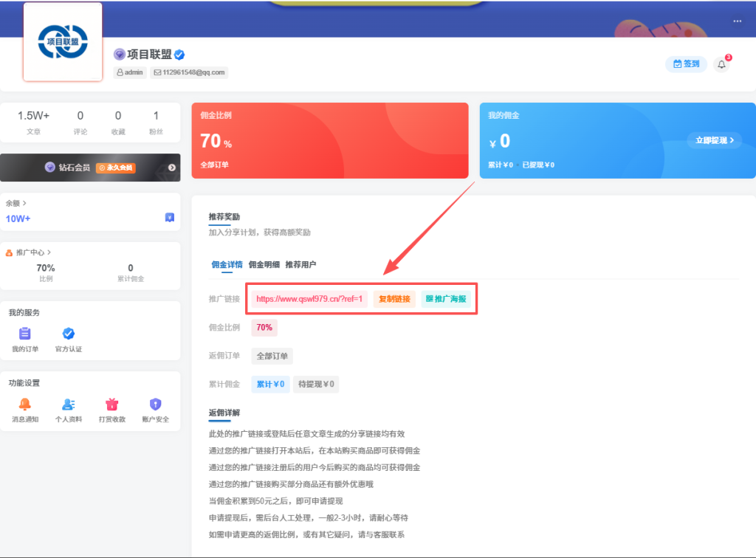Viewport: 756px width, 558px height.
Task: Click the 我的订单 clipboard icon
Action: tap(24, 334)
